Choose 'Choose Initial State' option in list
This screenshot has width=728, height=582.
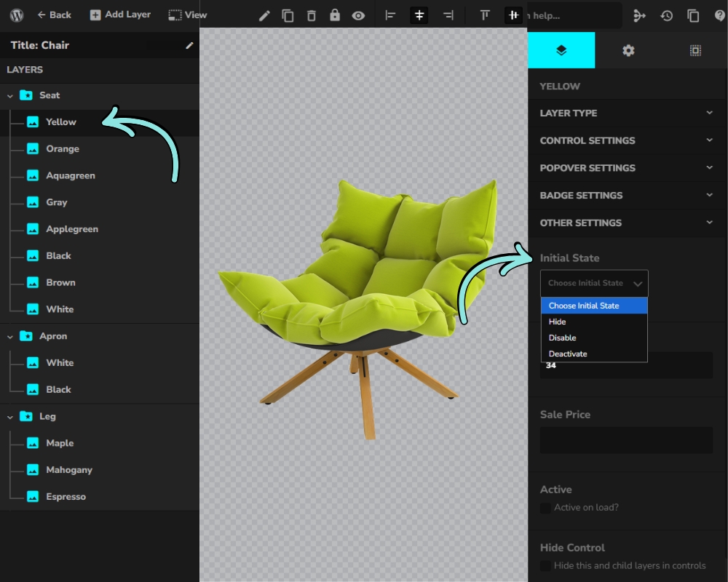[x=594, y=306]
